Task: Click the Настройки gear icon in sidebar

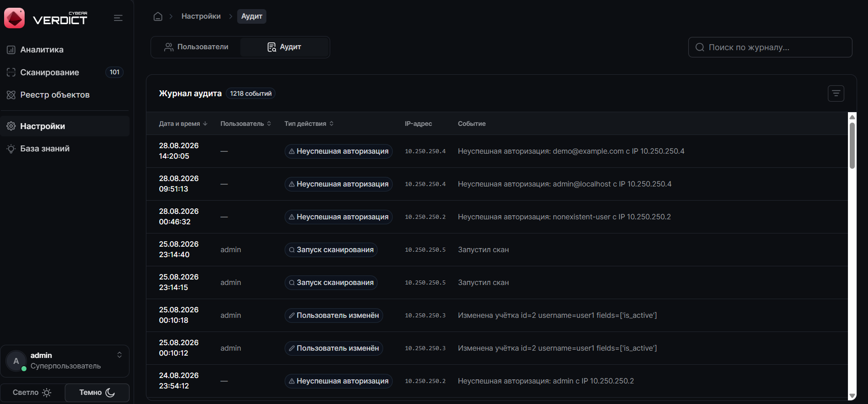Action: [x=11, y=126]
